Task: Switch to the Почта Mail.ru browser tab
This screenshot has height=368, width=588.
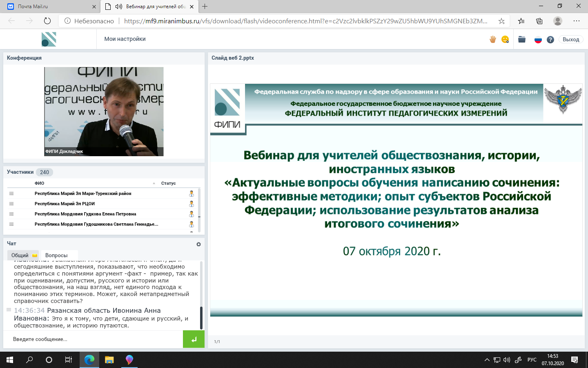Action: point(49,7)
